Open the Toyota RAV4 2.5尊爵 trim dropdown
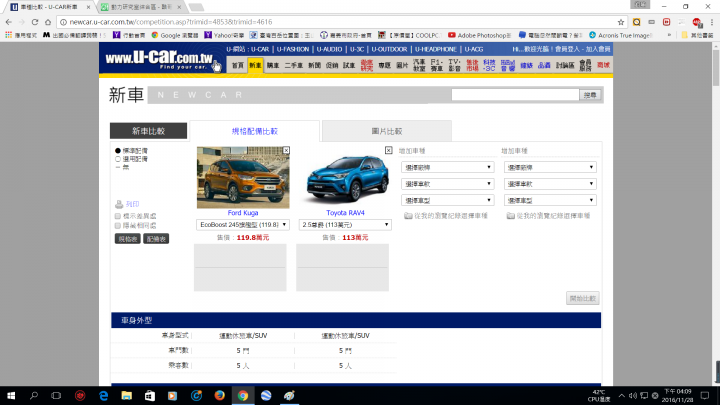 tap(345, 225)
